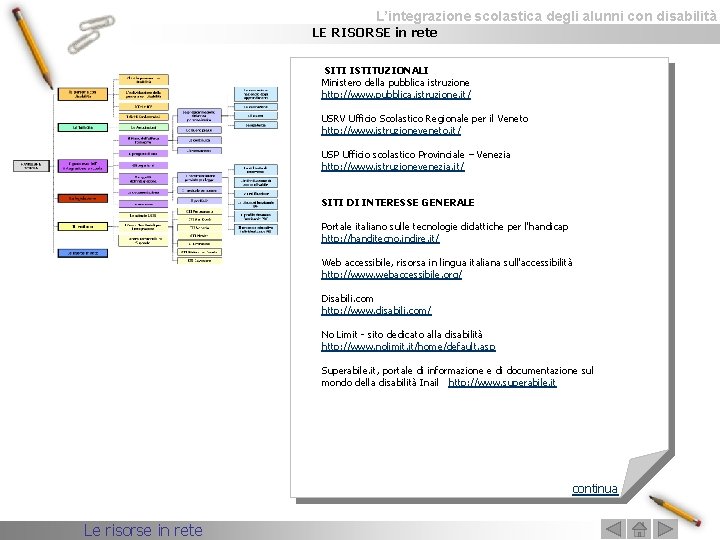Click the footer 'Le risorse in rete' label

tap(143, 530)
